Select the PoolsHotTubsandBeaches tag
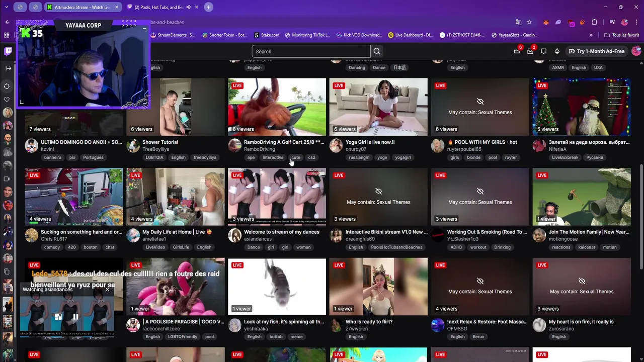 point(396,247)
